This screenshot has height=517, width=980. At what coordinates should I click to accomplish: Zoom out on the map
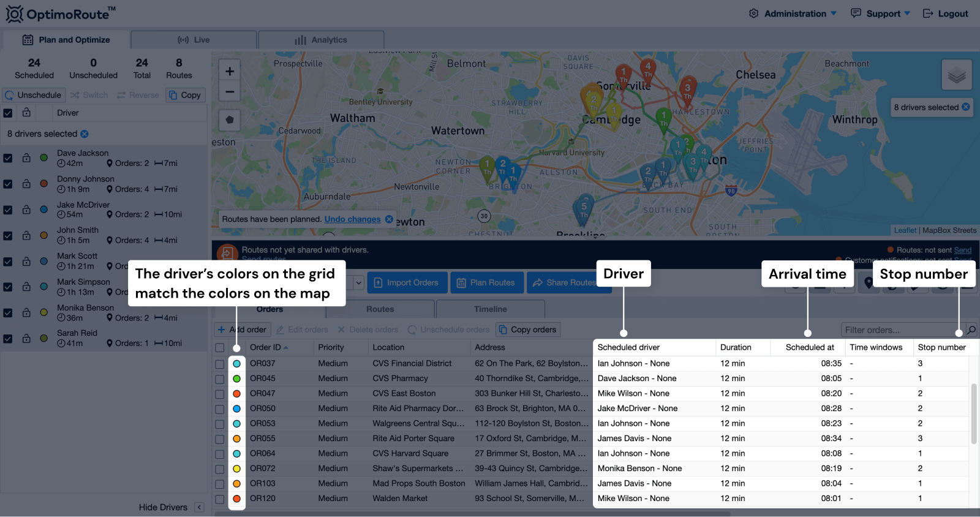230,92
